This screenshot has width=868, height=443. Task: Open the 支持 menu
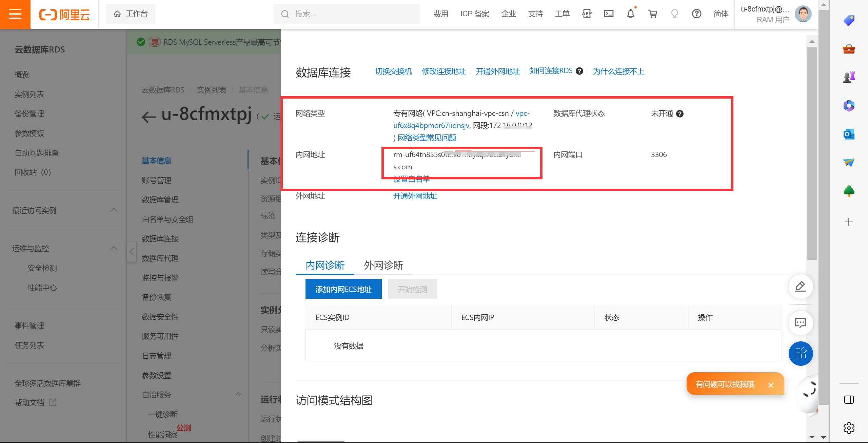click(x=535, y=14)
